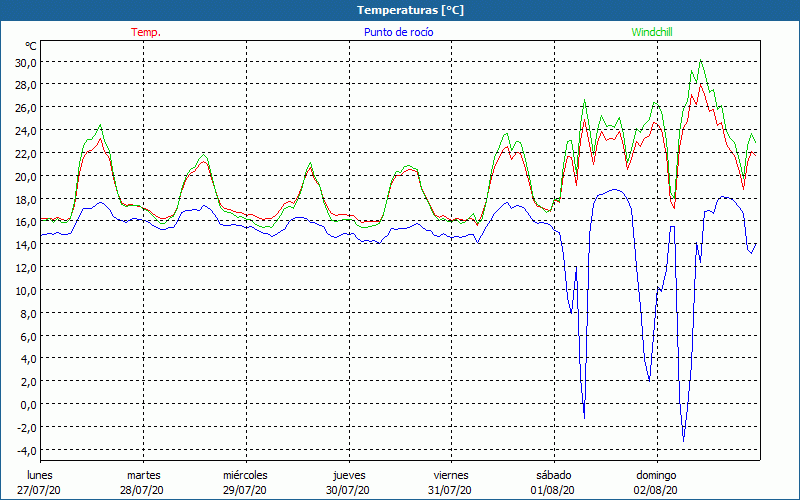Click the '-2,0' y-axis value
Screen dimensions: 800x500
27,428
